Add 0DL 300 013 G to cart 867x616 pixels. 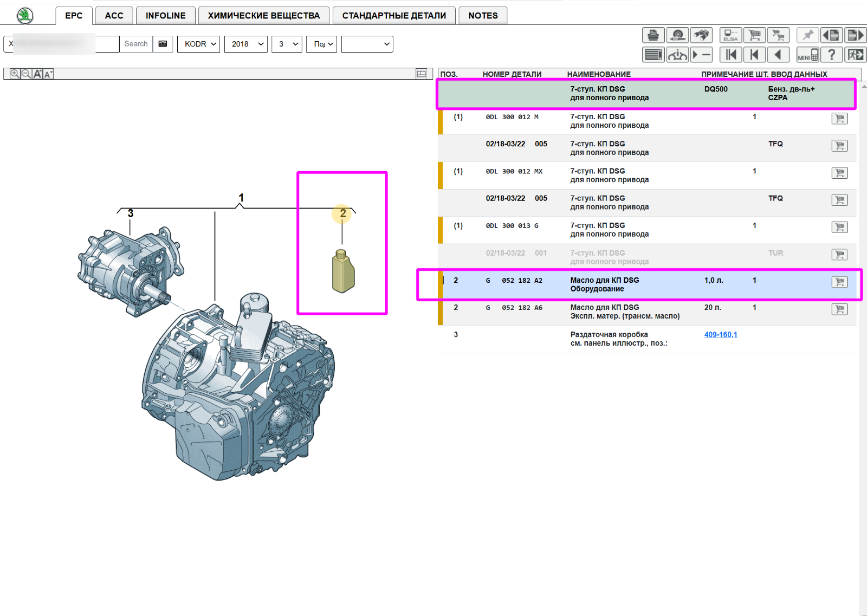click(x=839, y=227)
